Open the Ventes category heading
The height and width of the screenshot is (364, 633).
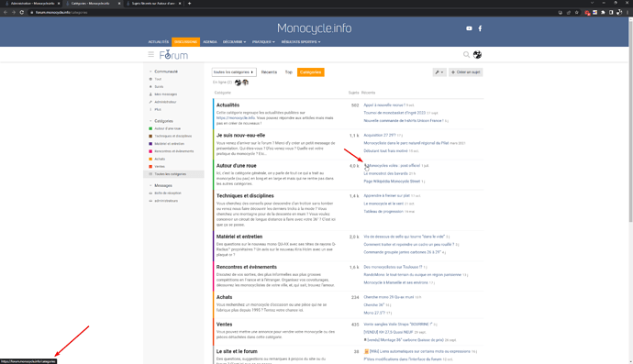click(x=224, y=324)
